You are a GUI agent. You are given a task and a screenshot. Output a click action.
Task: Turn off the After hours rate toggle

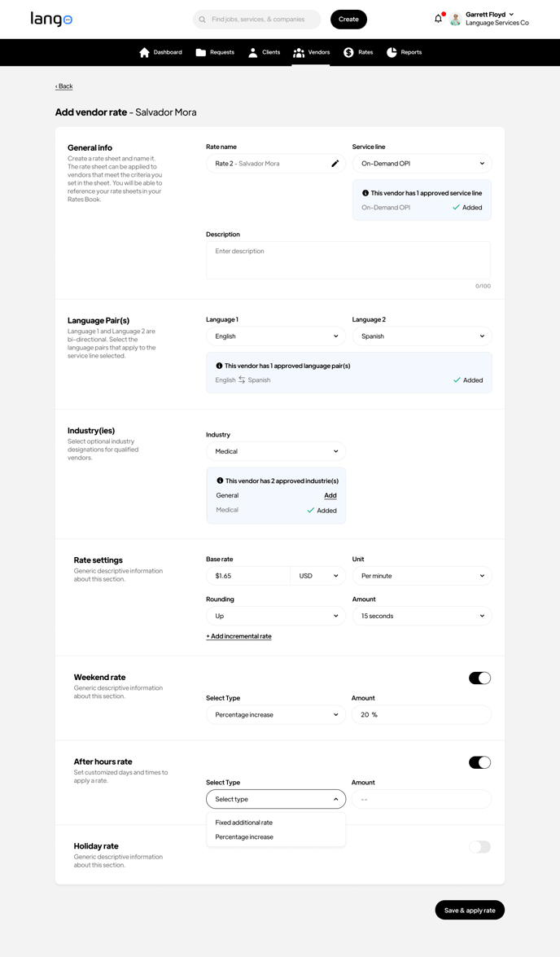[x=479, y=762]
